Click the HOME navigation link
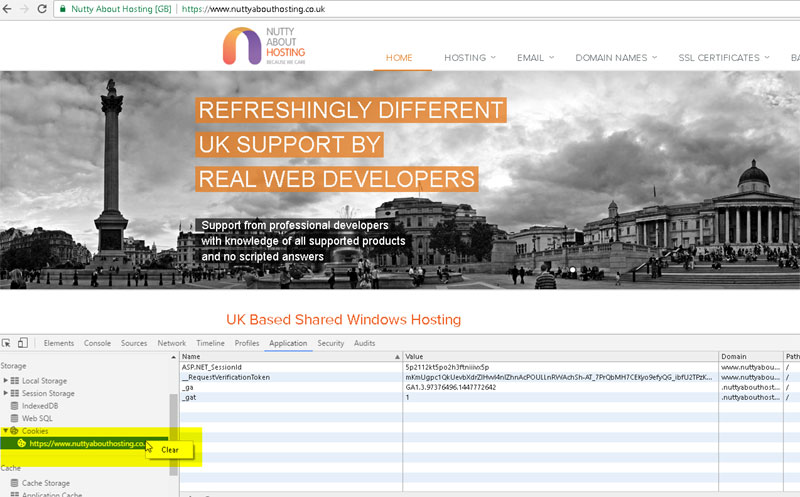Screen dimensions: 800x497 point(399,58)
